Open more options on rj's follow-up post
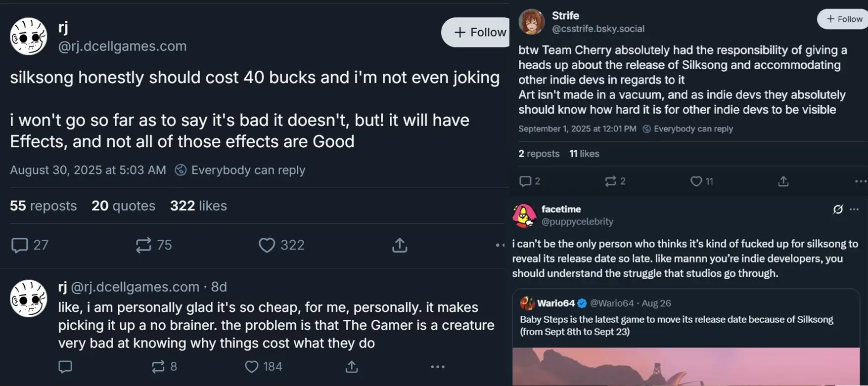Viewport: 868px width, 386px height. (438, 367)
